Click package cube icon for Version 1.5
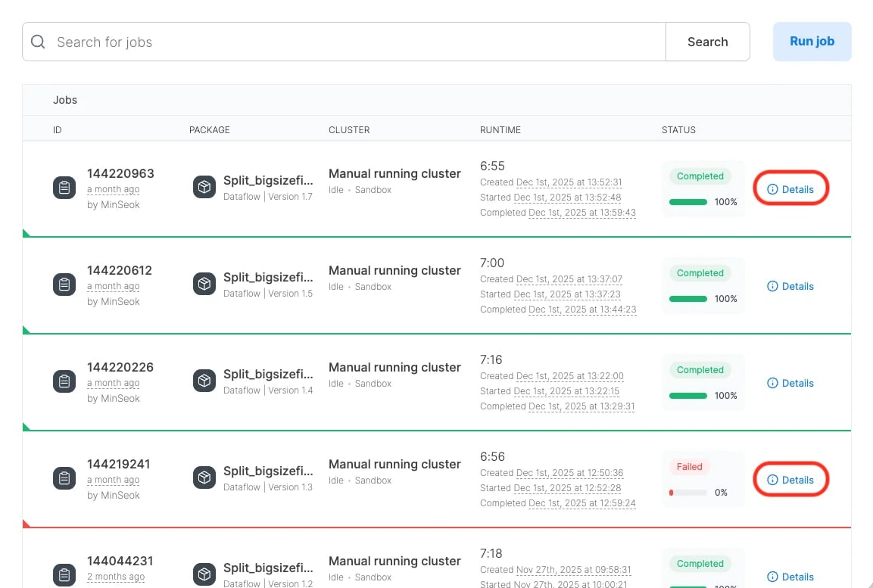This screenshot has width=873, height=588. pos(204,284)
